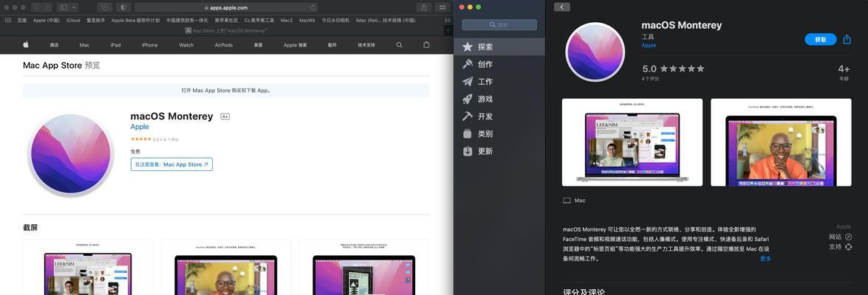Click the apps.apple.com address bar
The height and width of the screenshot is (295, 868).
pyautogui.click(x=226, y=7)
